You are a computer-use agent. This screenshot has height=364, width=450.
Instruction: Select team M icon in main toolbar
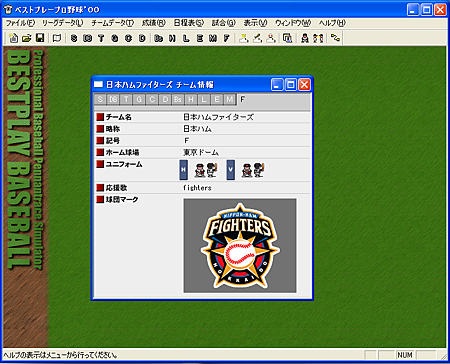point(213,38)
